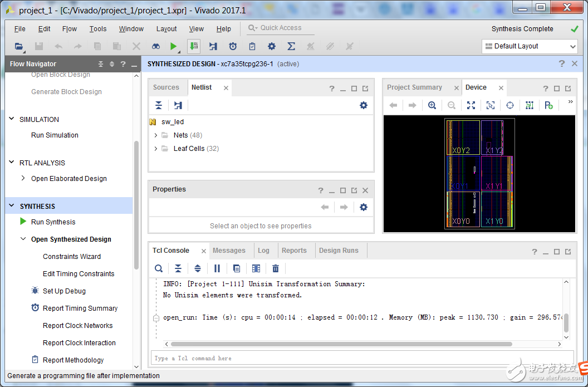This screenshot has height=387, width=588.
Task: Click the green Run flow toolbar button
Action: 174,46
